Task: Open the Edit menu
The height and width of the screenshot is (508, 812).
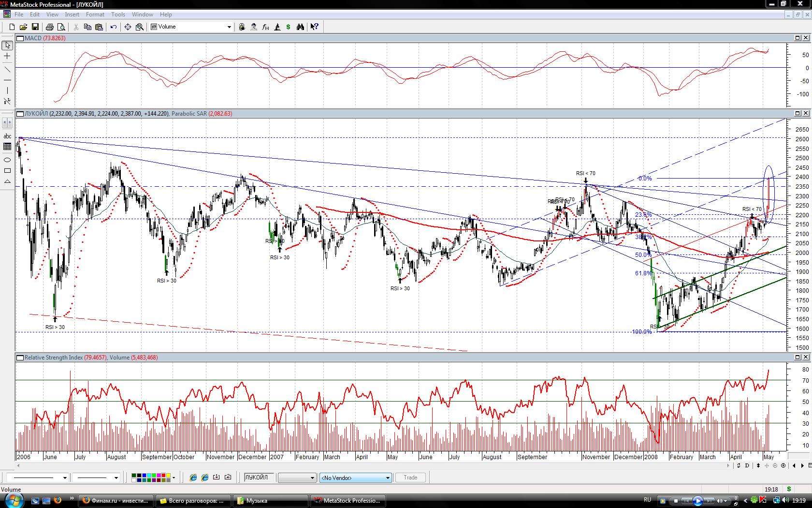Action: point(35,15)
